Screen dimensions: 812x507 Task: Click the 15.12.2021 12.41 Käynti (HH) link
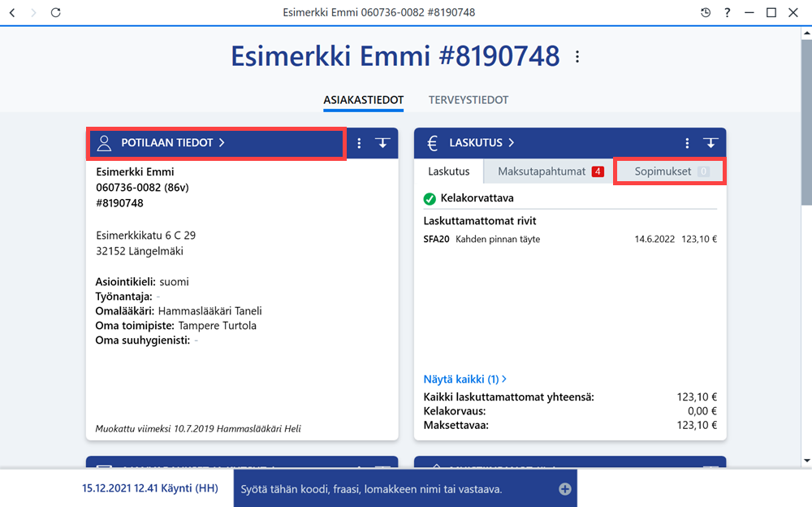(x=150, y=488)
